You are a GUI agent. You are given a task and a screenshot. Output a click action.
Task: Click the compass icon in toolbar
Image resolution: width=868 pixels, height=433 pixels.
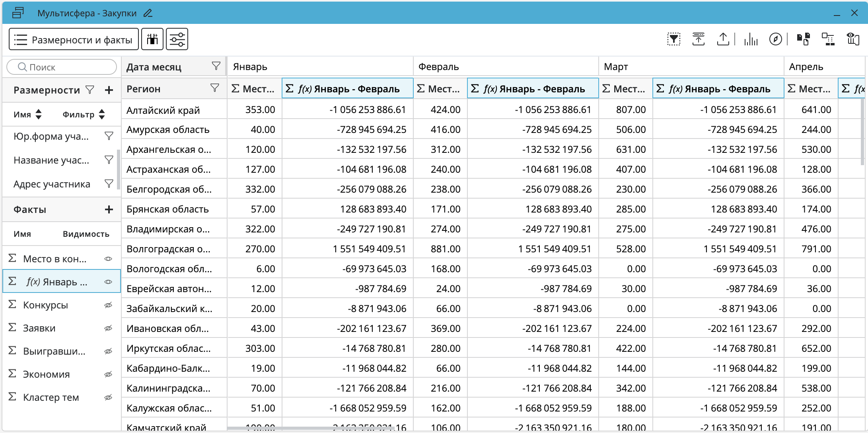(x=775, y=39)
